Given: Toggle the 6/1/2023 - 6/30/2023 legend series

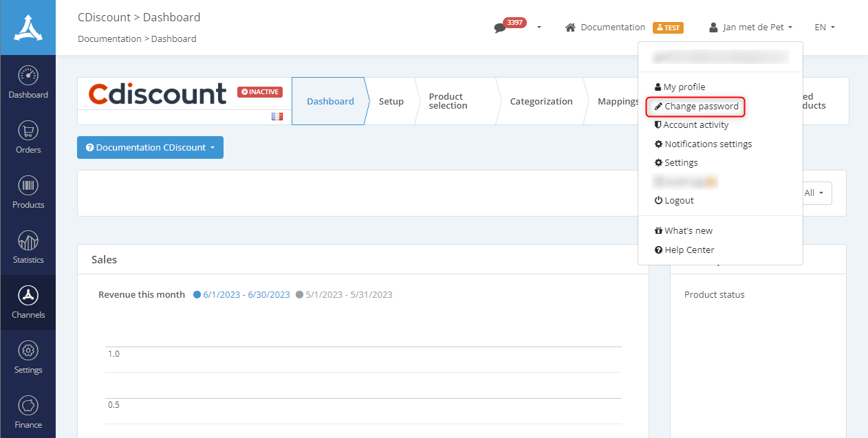Looking at the screenshot, I should pyautogui.click(x=241, y=295).
